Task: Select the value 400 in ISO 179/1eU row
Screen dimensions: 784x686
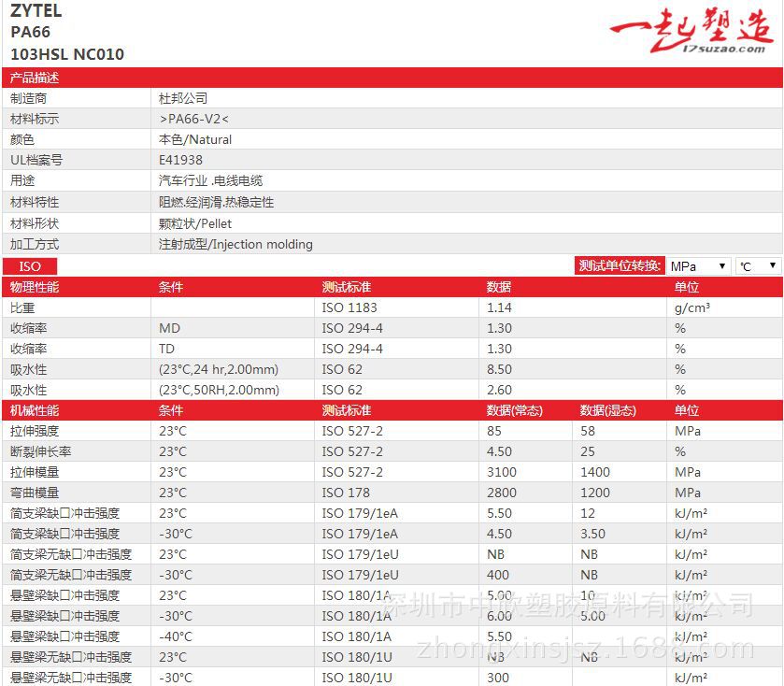Action: coord(497,575)
